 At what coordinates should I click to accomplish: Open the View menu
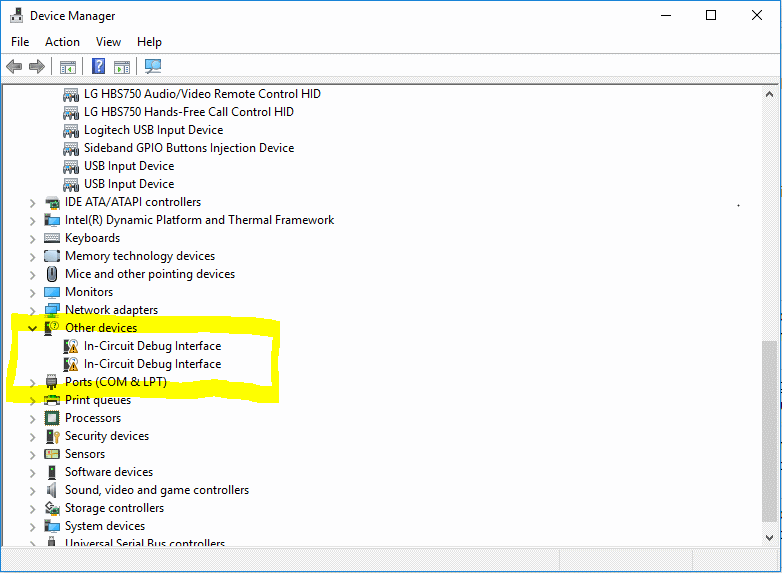click(108, 42)
